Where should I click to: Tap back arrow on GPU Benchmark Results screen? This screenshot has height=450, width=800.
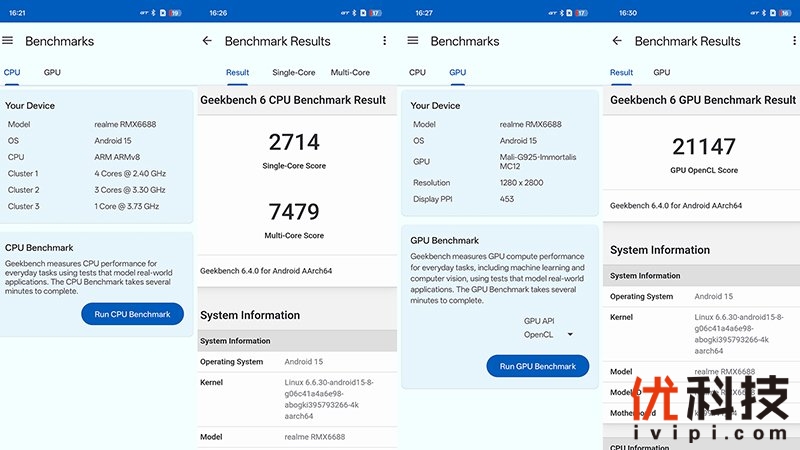pos(617,41)
